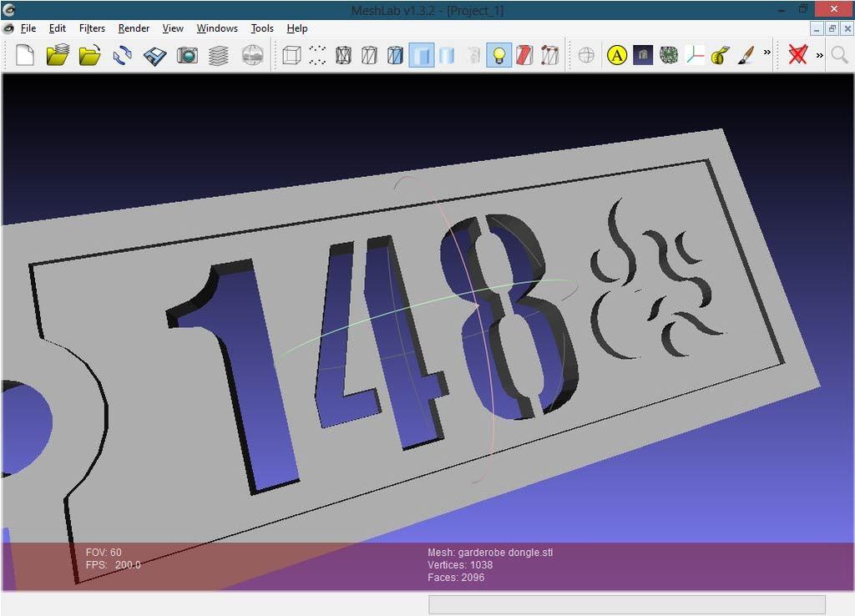This screenshot has width=855, height=616.
Task: Activate the yellow A annotation tool
Action: (x=617, y=56)
